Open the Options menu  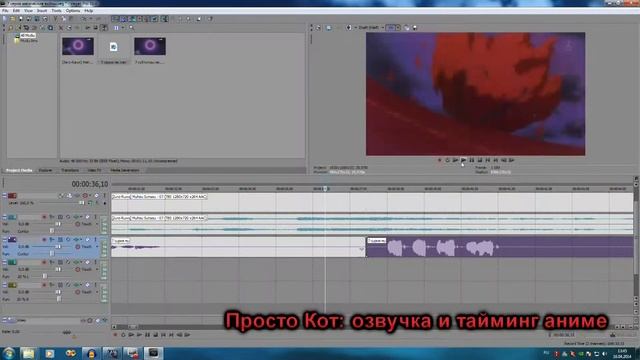pyautogui.click(x=73, y=11)
